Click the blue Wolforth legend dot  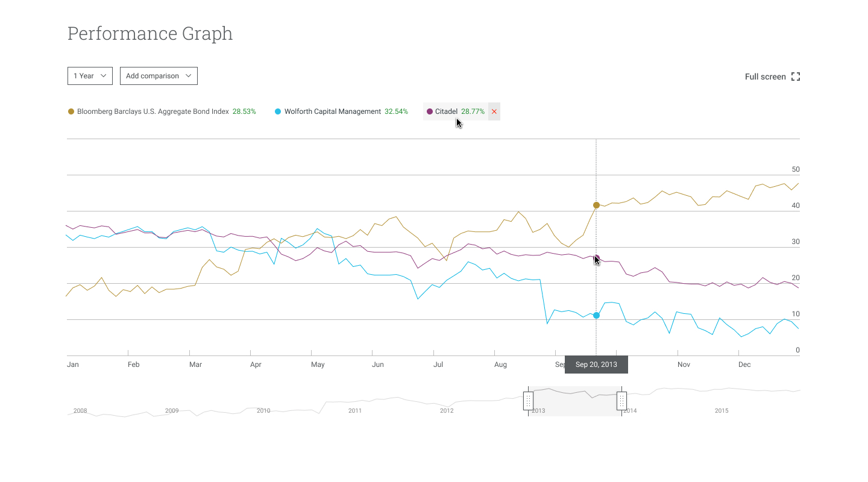click(x=278, y=111)
